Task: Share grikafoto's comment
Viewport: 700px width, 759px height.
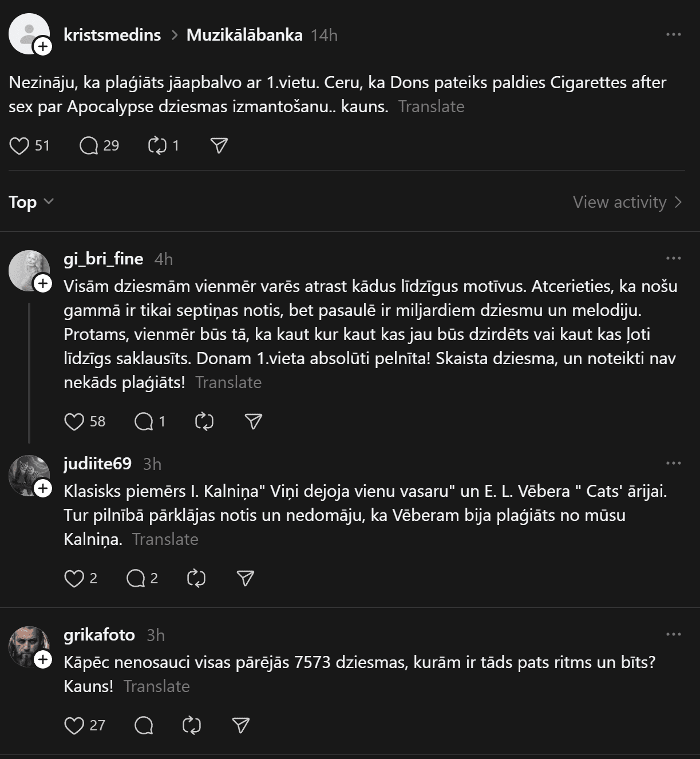Action: tap(241, 726)
